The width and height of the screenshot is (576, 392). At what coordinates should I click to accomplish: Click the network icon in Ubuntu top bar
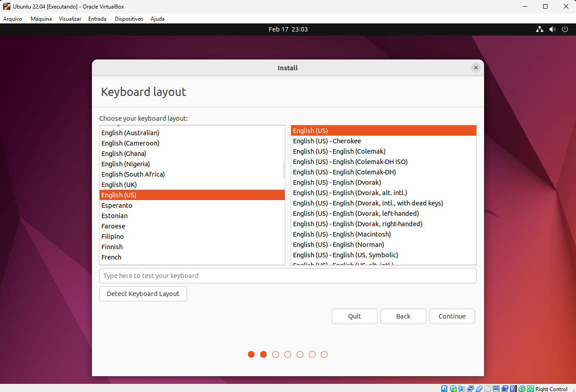539,29
